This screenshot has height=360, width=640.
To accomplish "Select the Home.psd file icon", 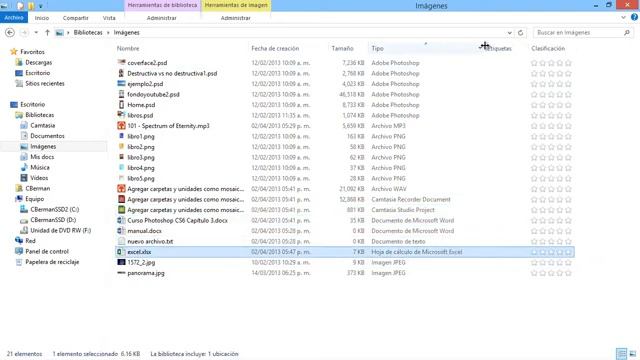I will (x=121, y=104).
